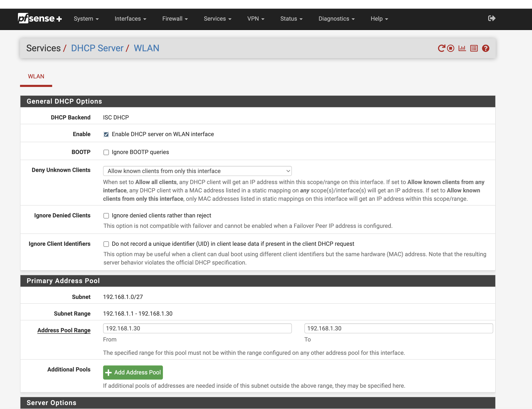Toggle the Ignore Client Identifiers checkbox
This screenshot has height=409, width=532.
(106, 244)
